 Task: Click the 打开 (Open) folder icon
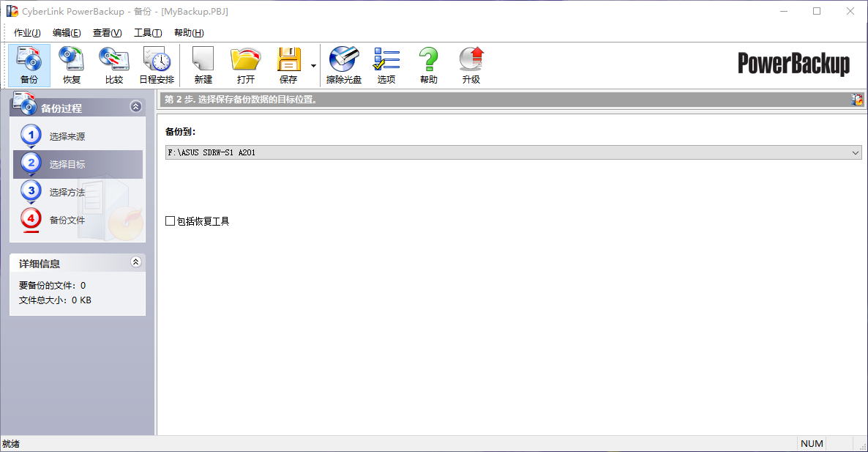point(246,65)
